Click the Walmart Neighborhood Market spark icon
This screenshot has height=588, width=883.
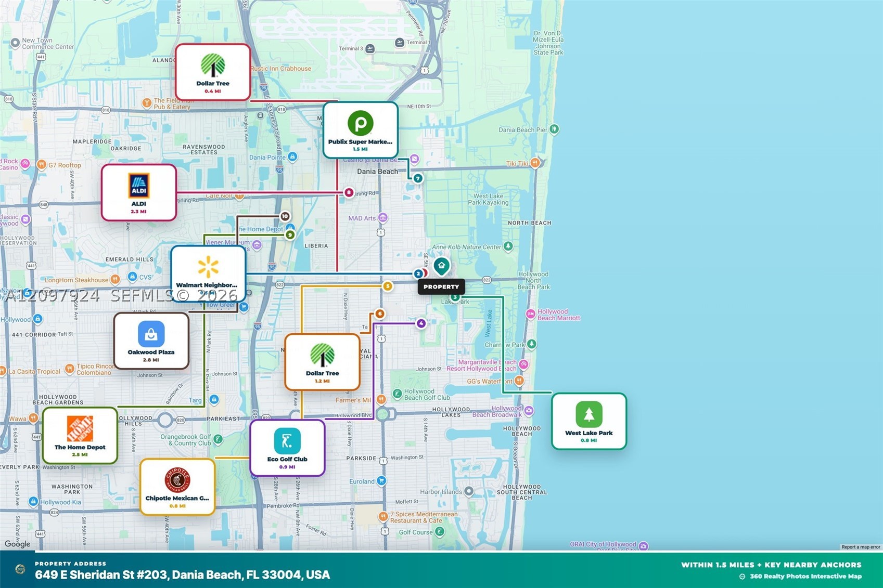pos(208,267)
